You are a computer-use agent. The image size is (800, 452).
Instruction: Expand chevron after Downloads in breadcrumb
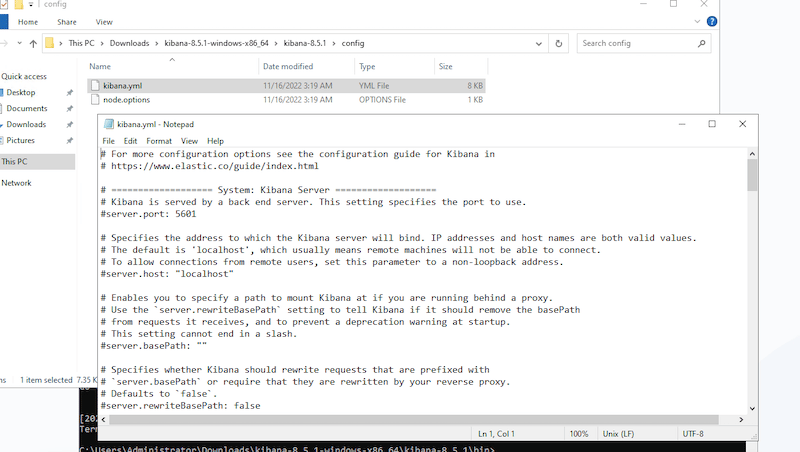[x=157, y=43]
